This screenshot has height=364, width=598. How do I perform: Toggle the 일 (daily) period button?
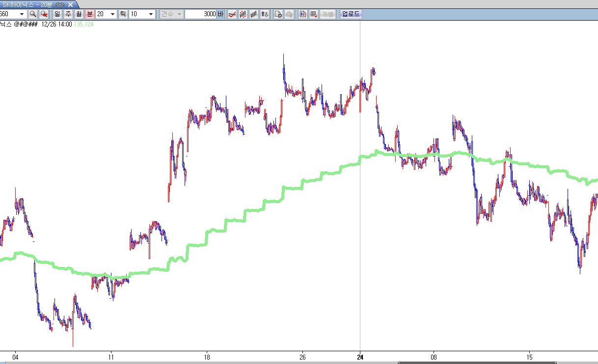(57, 14)
